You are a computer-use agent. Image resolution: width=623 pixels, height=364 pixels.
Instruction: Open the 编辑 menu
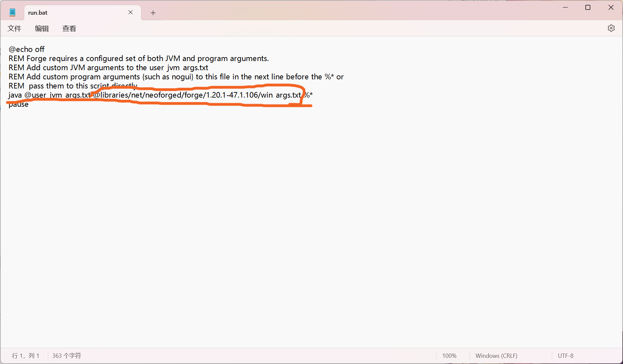click(42, 29)
